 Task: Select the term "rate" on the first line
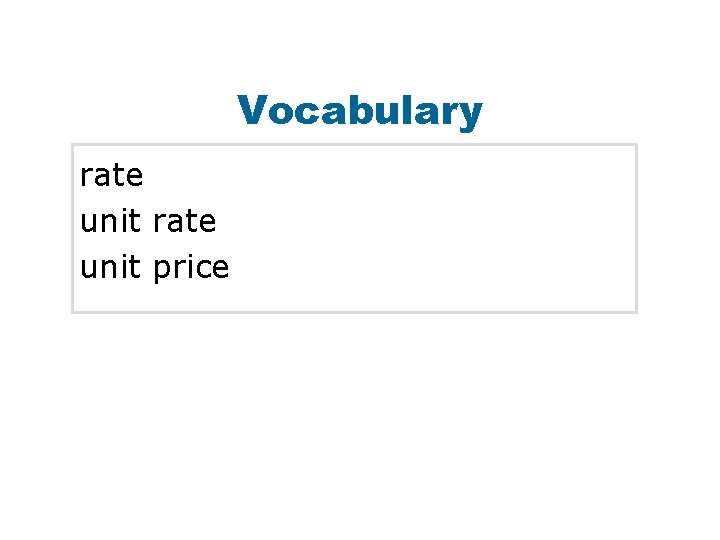tap(112, 175)
